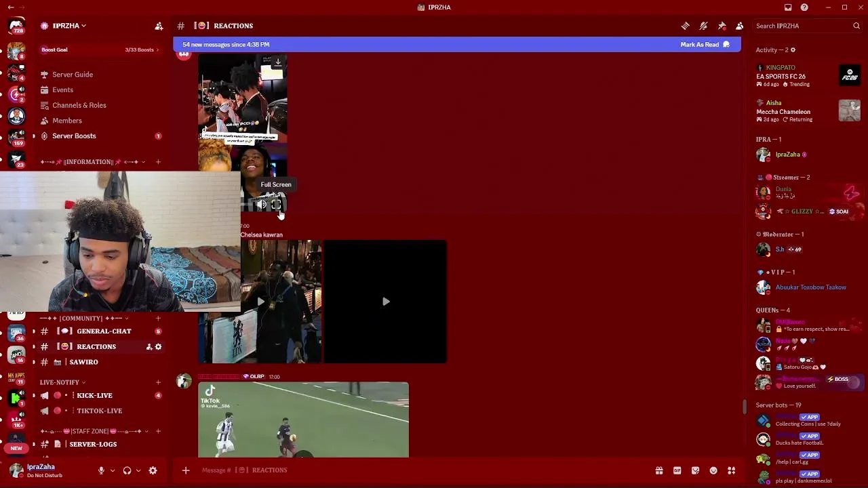The height and width of the screenshot is (488, 868).
Task: Open Meccha Chameleon activity card
Action: 808,111
